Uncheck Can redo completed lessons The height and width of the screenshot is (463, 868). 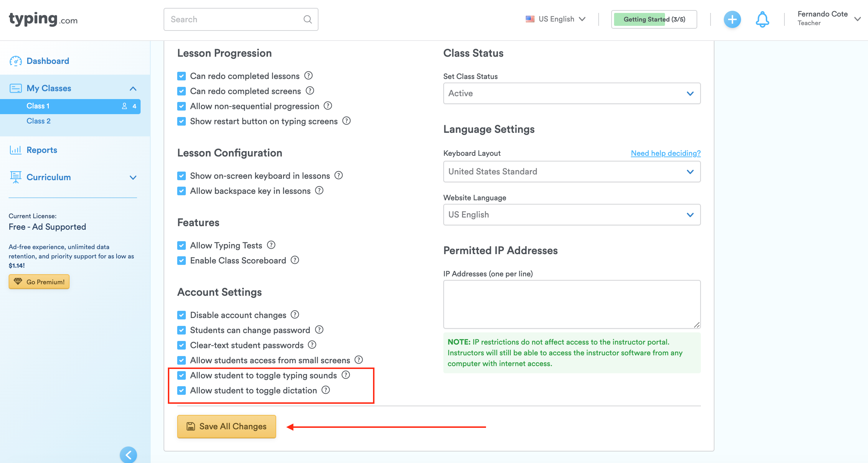pos(181,76)
